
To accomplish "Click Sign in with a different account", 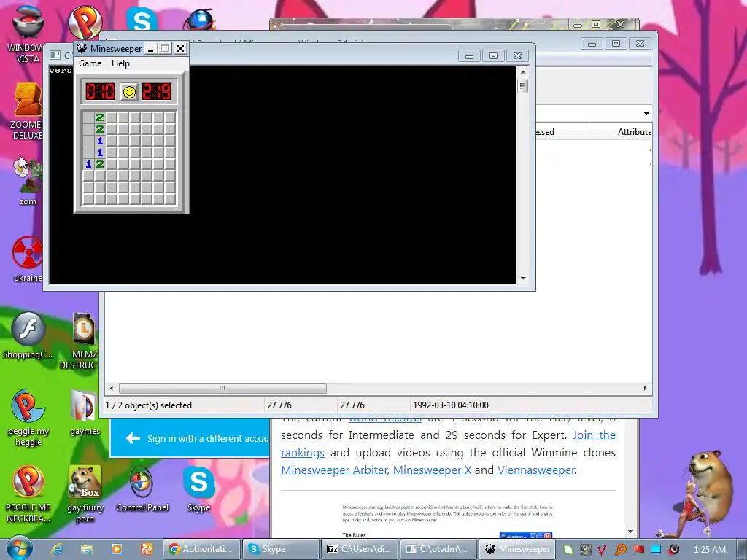I will pos(197,438).
